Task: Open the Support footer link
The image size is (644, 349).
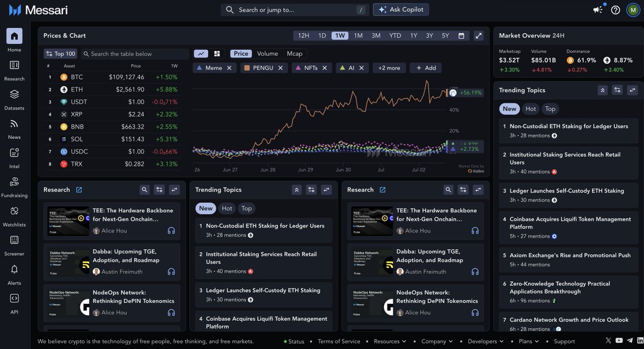Action: click(x=564, y=341)
